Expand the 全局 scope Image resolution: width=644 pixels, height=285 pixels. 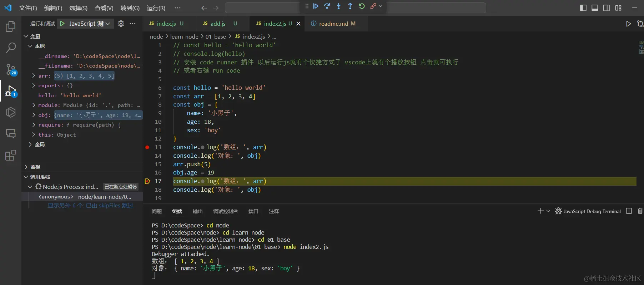30,144
